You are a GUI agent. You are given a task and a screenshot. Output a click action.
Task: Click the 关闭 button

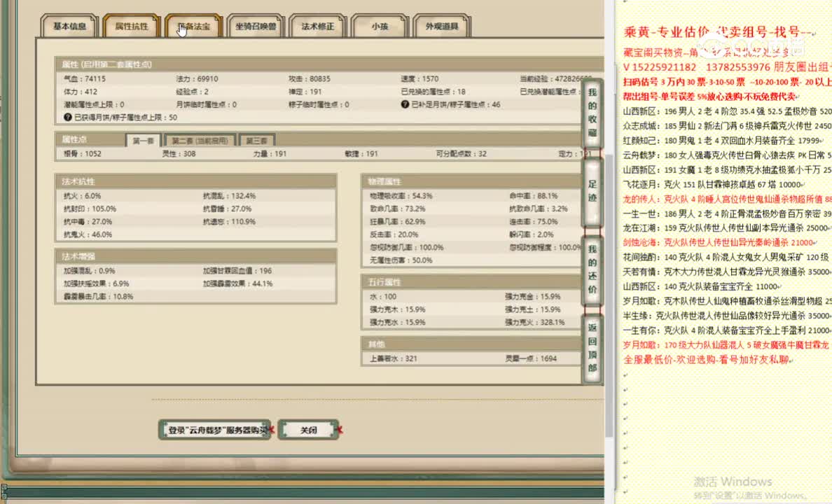tap(309, 430)
